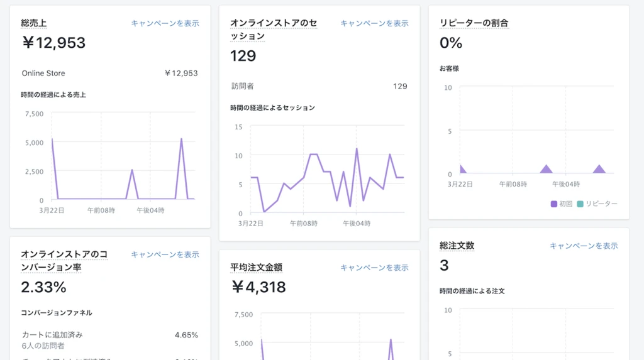Select the 初回 legend label
This screenshot has width=644, height=360.
click(565, 204)
